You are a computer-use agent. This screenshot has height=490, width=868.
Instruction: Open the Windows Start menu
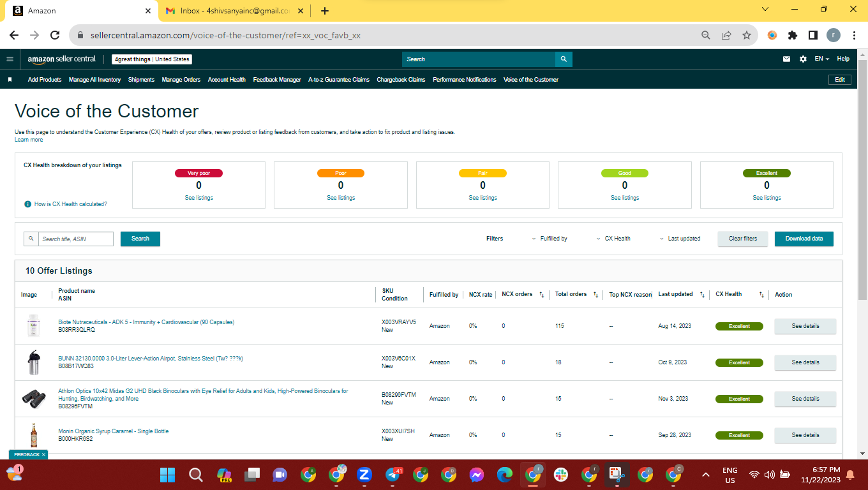pos(167,475)
